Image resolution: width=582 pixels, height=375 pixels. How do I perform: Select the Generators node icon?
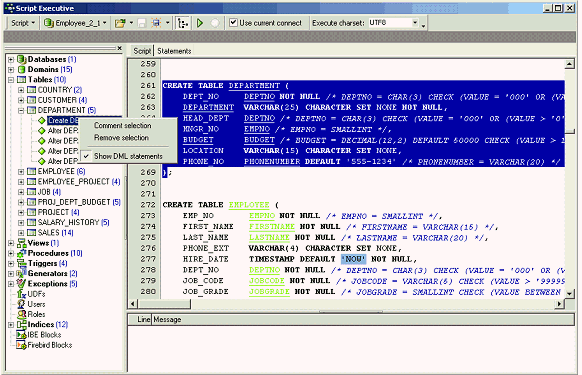coord(22,274)
